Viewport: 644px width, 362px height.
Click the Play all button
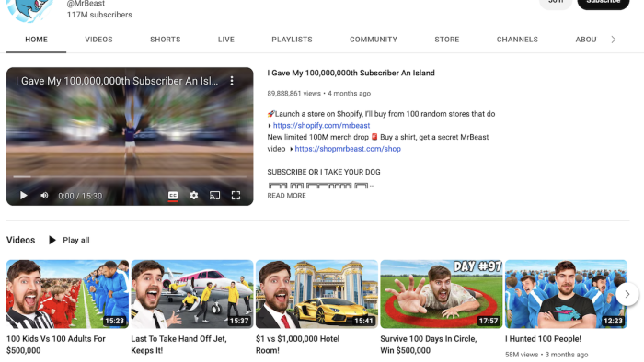tap(69, 240)
